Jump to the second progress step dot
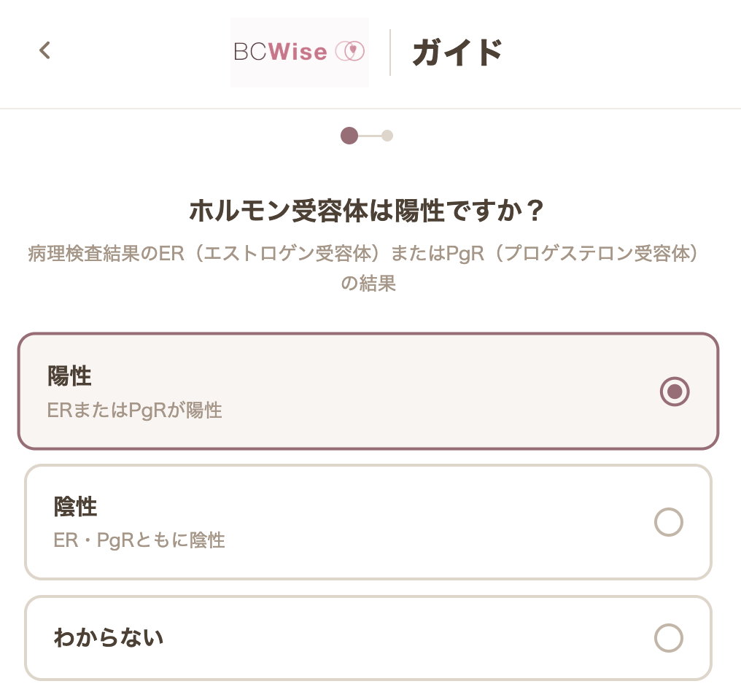This screenshot has width=741, height=700. click(387, 135)
